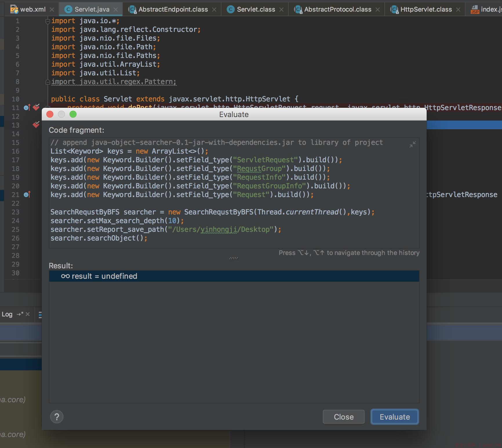
Task: Click the Close button in the Evaluate dialog
Action: tap(344, 417)
